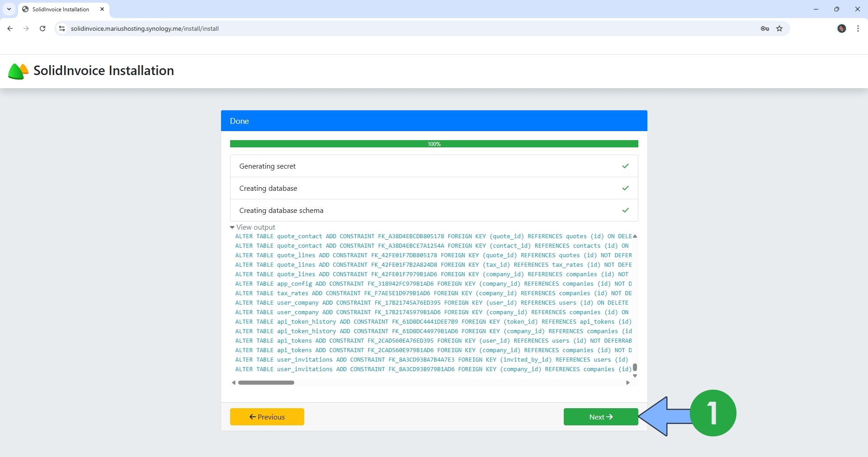This screenshot has height=457, width=868.
Task: Open site information icon in address bar
Action: [62, 28]
